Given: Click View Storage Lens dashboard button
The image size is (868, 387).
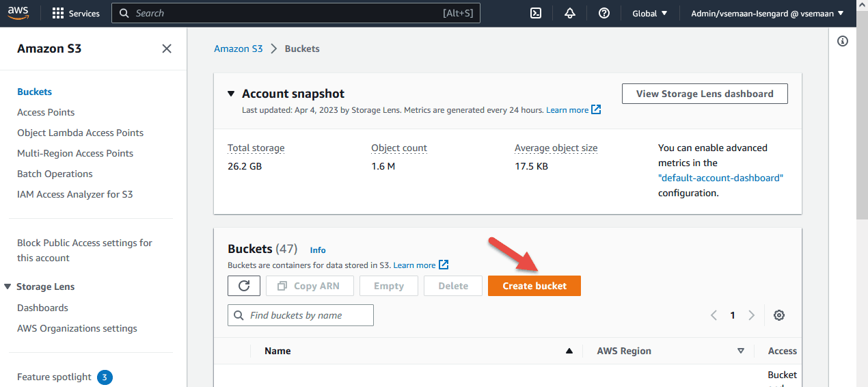Looking at the screenshot, I should pos(705,94).
